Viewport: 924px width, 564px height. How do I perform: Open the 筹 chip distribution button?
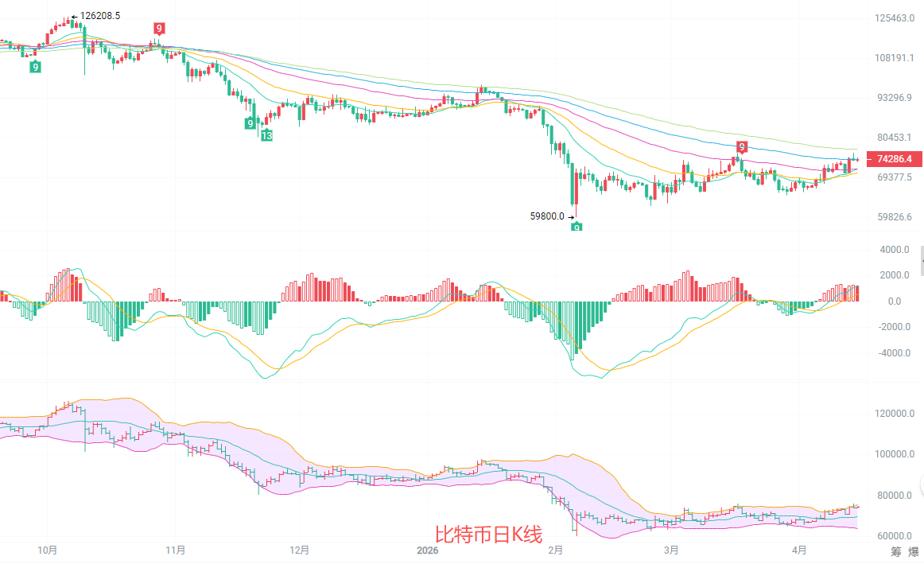tap(895, 552)
